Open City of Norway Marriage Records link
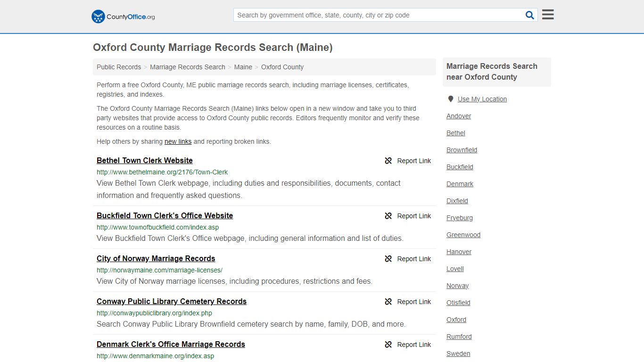The width and height of the screenshot is (644, 362). (156, 258)
